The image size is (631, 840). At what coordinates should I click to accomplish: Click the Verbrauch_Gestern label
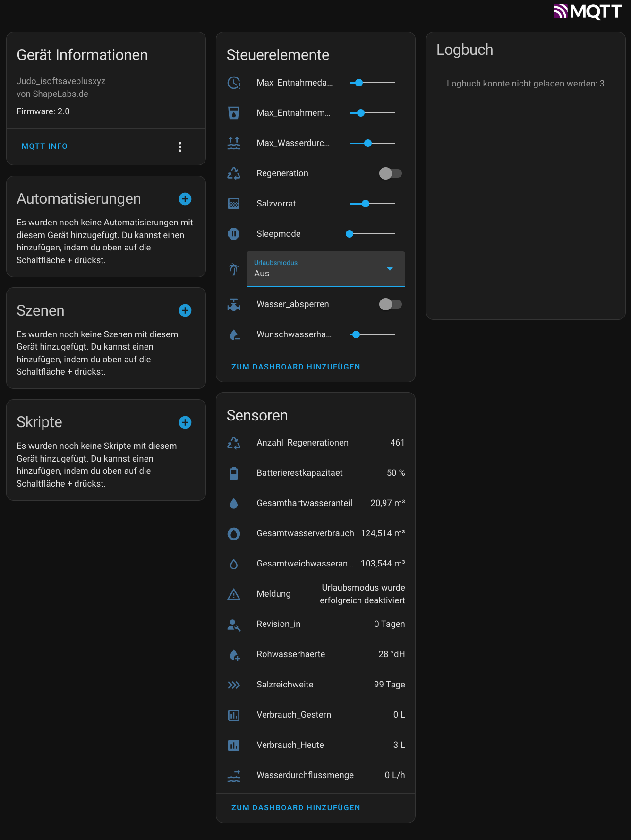[x=294, y=715]
